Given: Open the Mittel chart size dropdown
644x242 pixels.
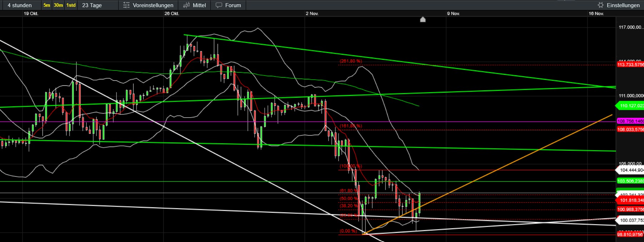Looking at the screenshot, I should [x=199, y=5].
